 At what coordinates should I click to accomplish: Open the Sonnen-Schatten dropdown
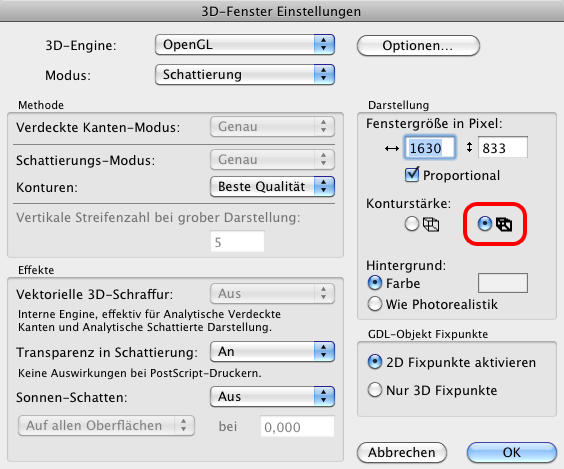point(272,397)
